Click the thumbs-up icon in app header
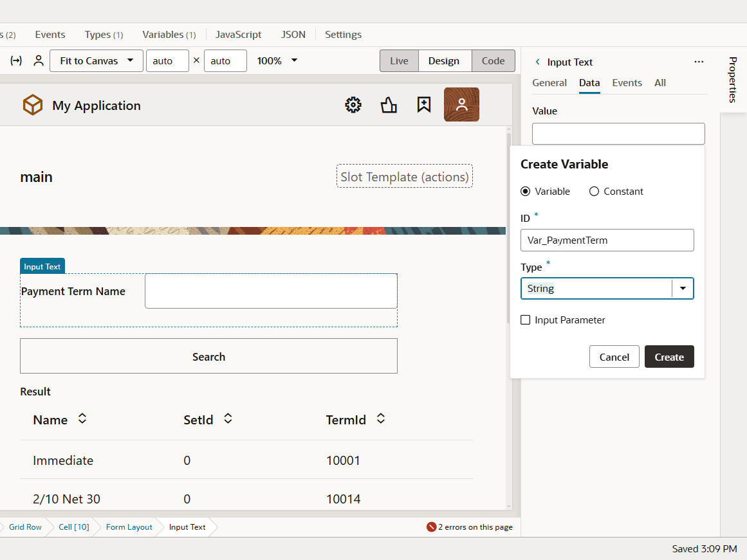The width and height of the screenshot is (747, 560). point(389,105)
